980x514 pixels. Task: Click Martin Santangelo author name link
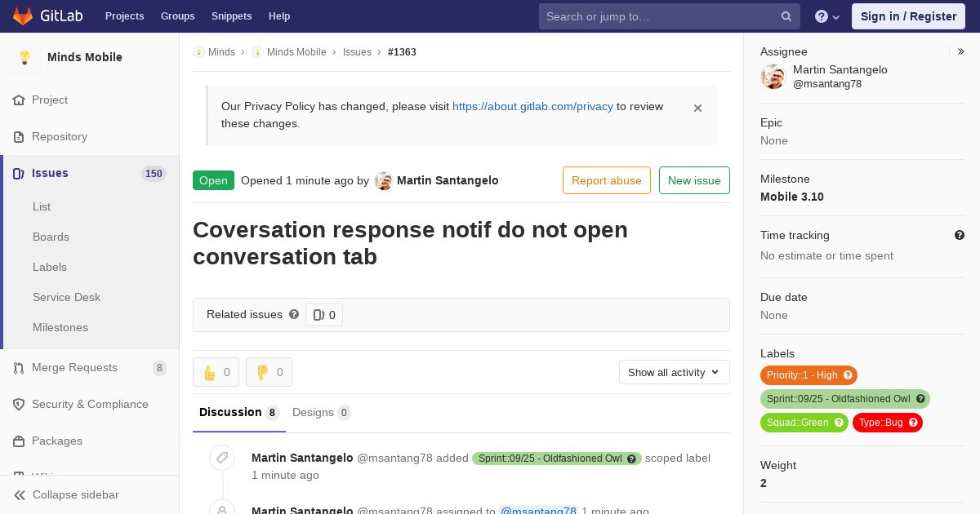(448, 180)
